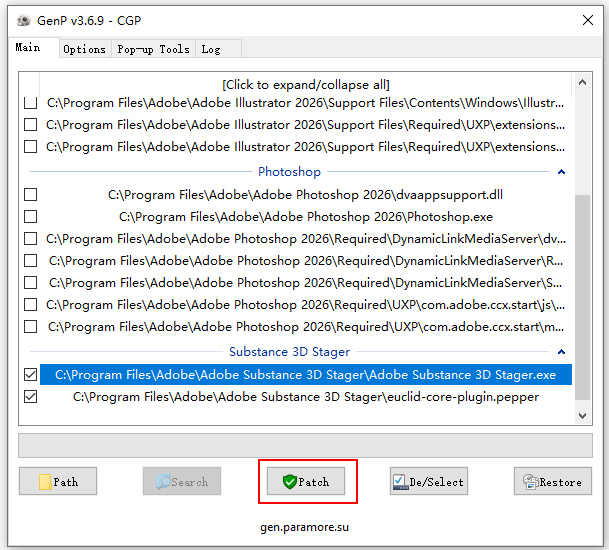Click the GenP app icon in title bar
The image size is (609, 550).
coord(24,20)
